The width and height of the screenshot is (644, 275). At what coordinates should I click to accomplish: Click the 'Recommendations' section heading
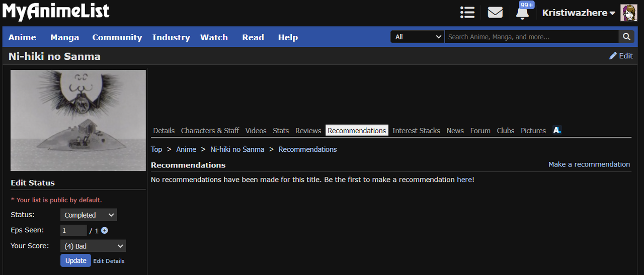(188, 165)
